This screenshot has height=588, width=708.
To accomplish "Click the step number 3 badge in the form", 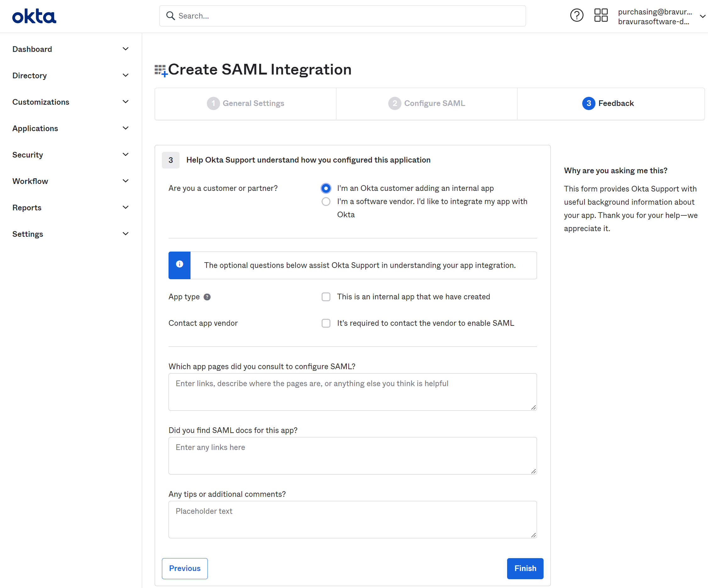I will pos(171,160).
